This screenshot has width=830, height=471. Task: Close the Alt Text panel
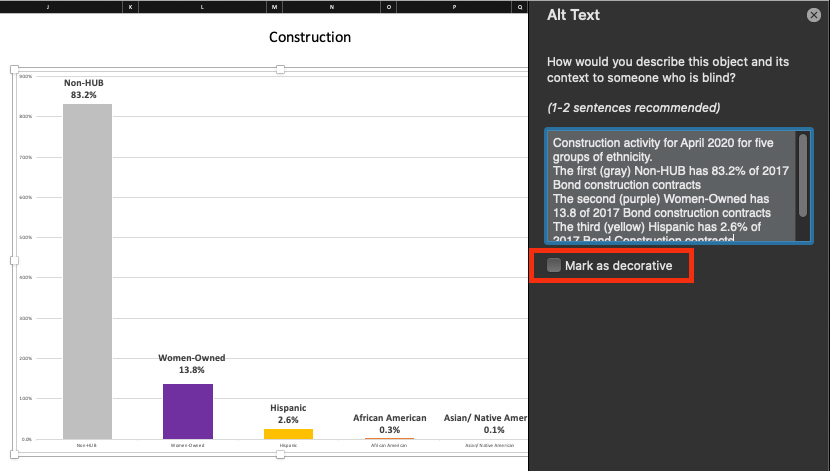click(814, 15)
